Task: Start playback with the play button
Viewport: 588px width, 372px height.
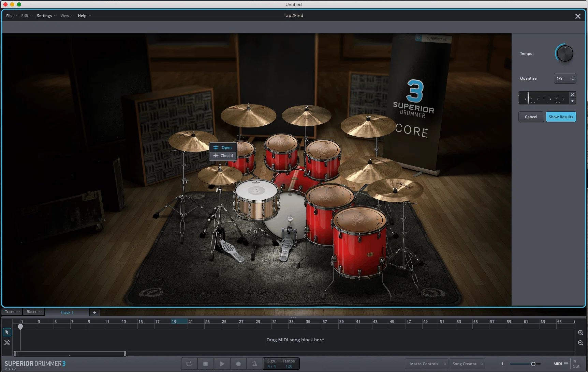Action: (222, 363)
